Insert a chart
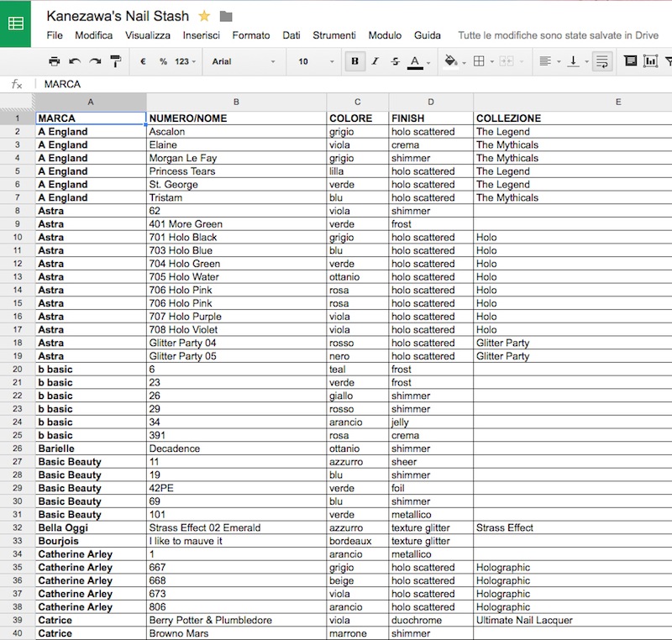The image size is (672, 640). (650, 61)
